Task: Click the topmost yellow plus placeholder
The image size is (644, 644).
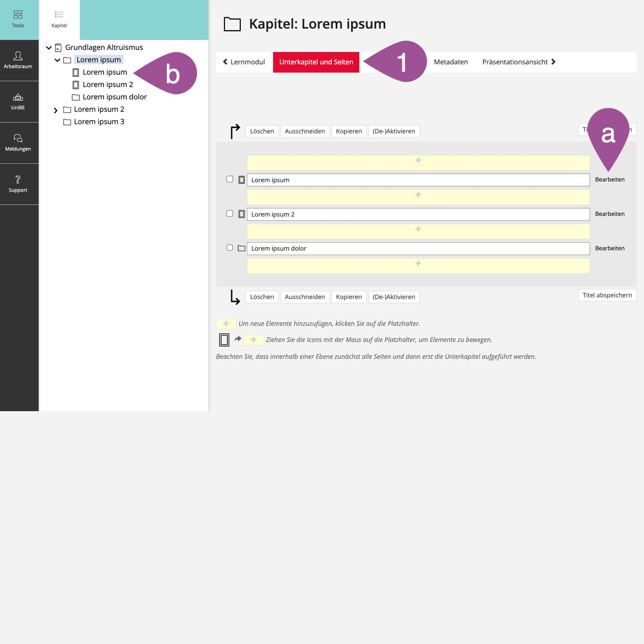Action: coord(418,161)
